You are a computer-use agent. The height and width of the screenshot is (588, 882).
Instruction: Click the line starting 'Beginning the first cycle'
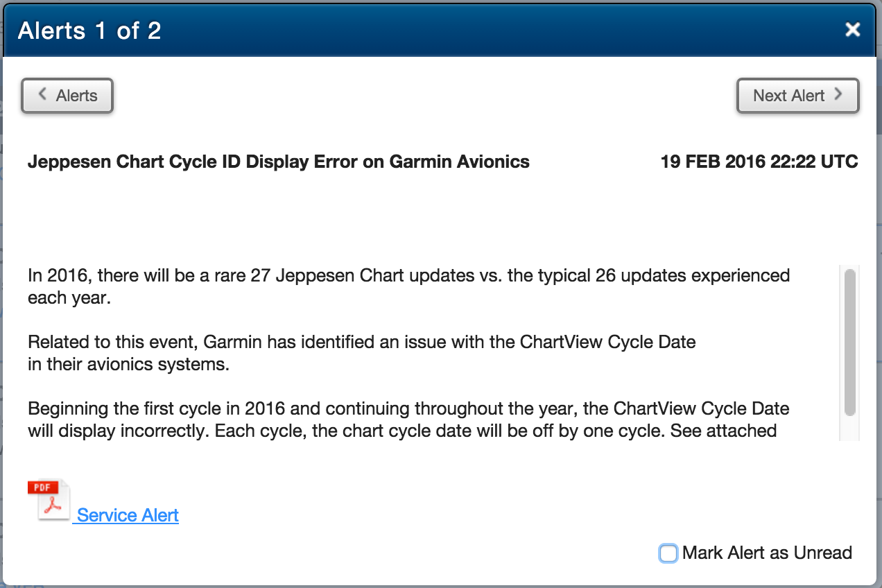(408, 408)
